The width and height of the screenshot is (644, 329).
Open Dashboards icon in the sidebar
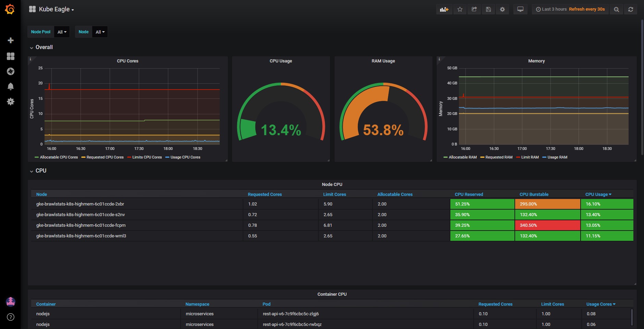pyautogui.click(x=11, y=56)
